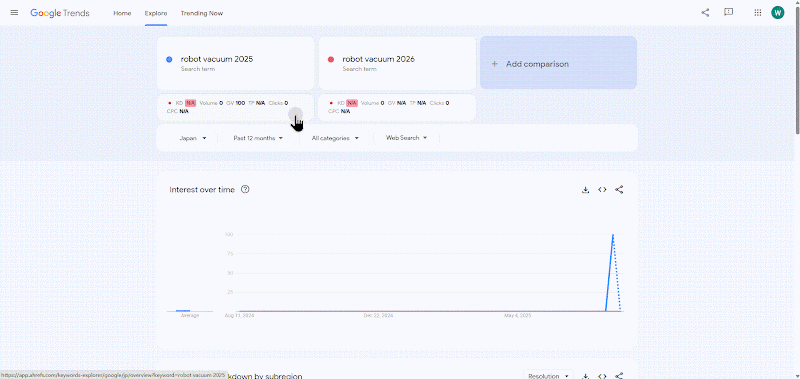The width and height of the screenshot is (800, 379).
Task: Open the send feedback icon
Action: pyautogui.click(x=729, y=12)
